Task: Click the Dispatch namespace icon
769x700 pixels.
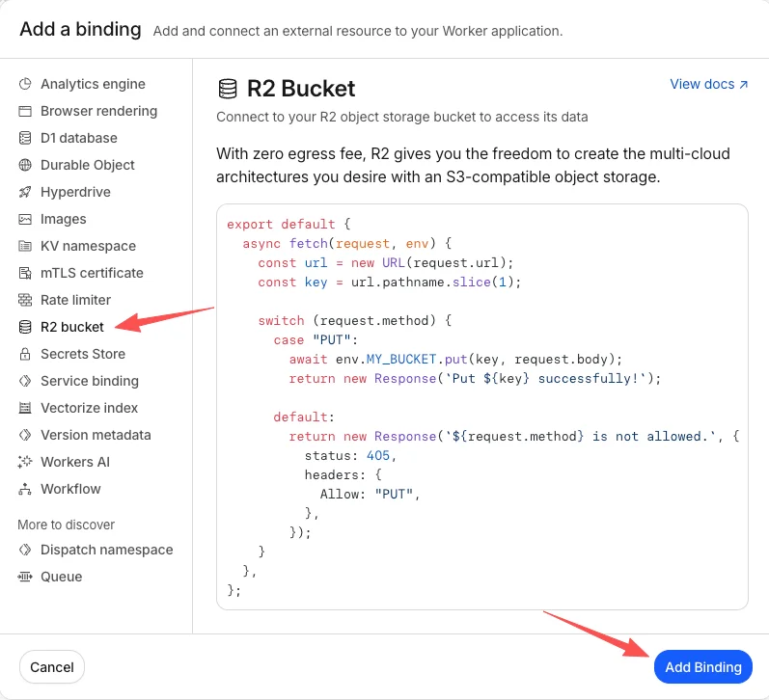Action: click(x=25, y=550)
